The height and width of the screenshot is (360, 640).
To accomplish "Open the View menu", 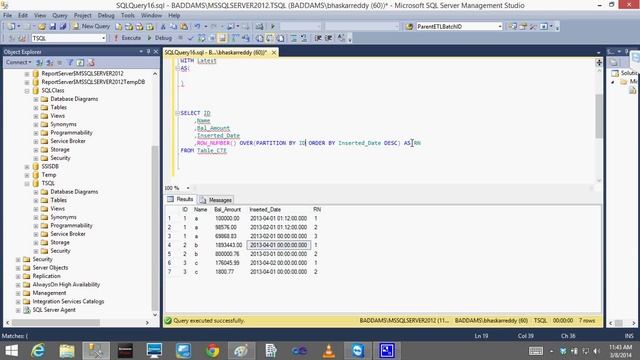I will click(x=40, y=16).
